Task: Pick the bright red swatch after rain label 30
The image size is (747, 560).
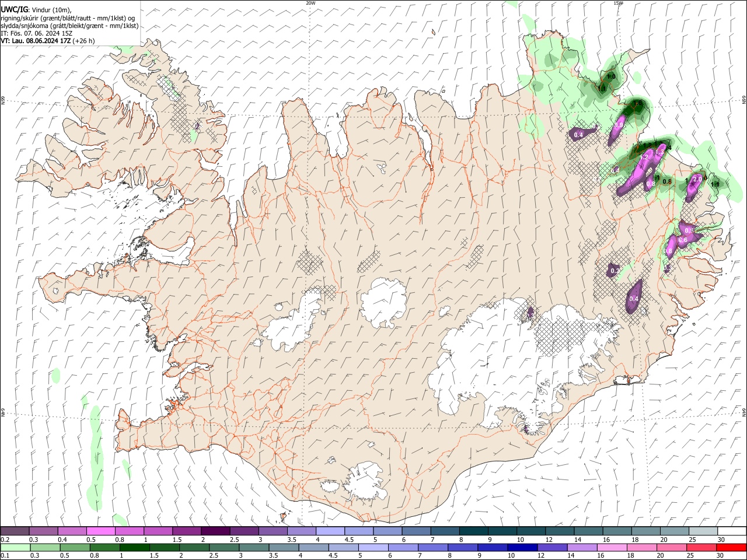Action: pyautogui.click(x=731, y=547)
